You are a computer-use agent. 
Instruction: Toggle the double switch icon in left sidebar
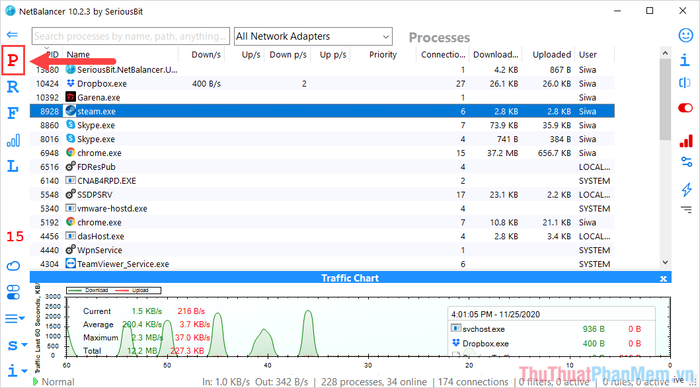[x=13, y=292]
